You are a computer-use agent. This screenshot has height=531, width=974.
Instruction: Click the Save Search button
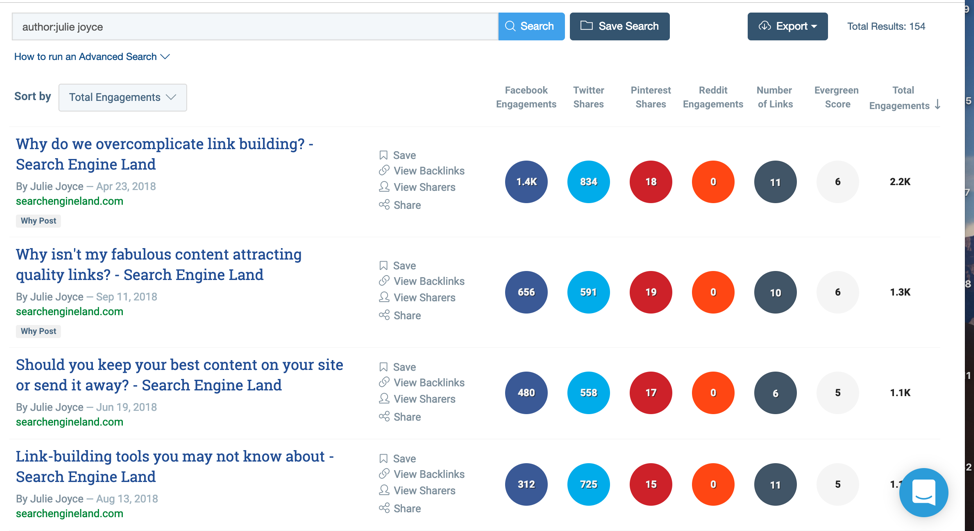(619, 26)
